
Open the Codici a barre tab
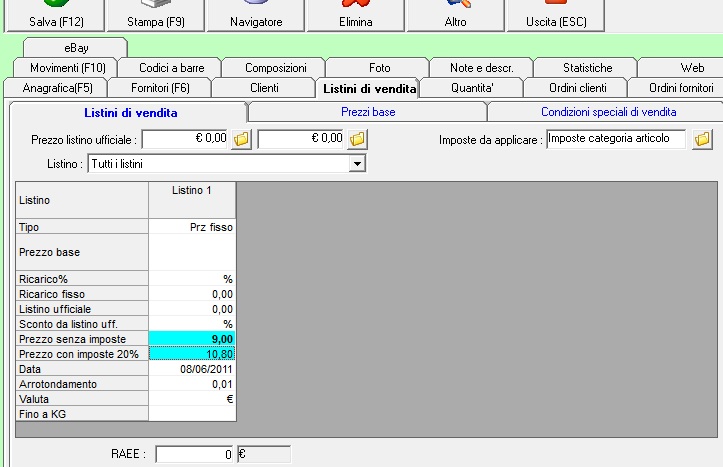pyautogui.click(x=171, y=68)
